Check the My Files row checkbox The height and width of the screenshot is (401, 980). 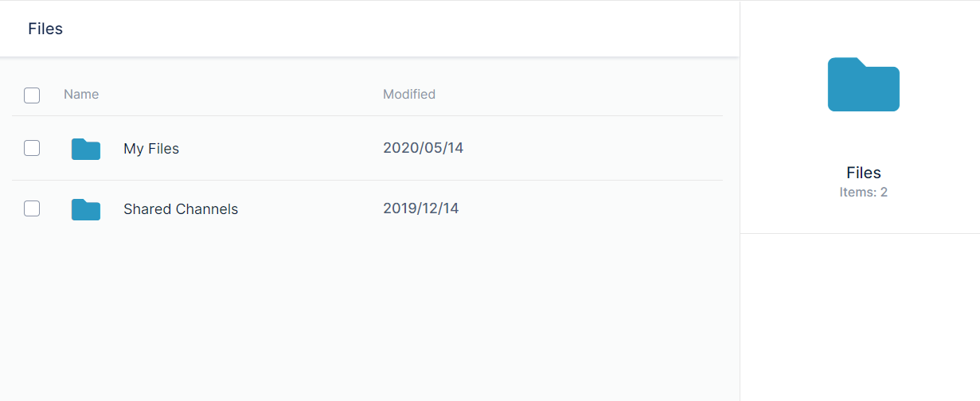pyautogui.click(x=32, y=148)
